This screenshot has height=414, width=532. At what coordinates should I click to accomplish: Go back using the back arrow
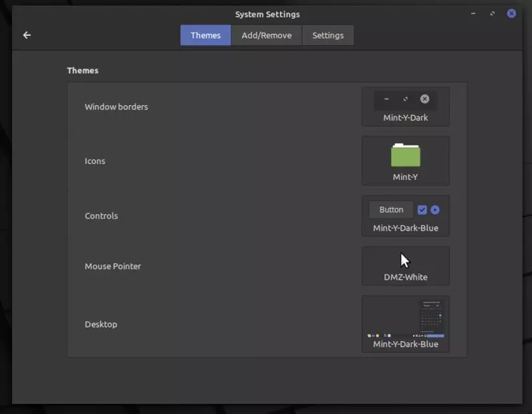point(27,35)
